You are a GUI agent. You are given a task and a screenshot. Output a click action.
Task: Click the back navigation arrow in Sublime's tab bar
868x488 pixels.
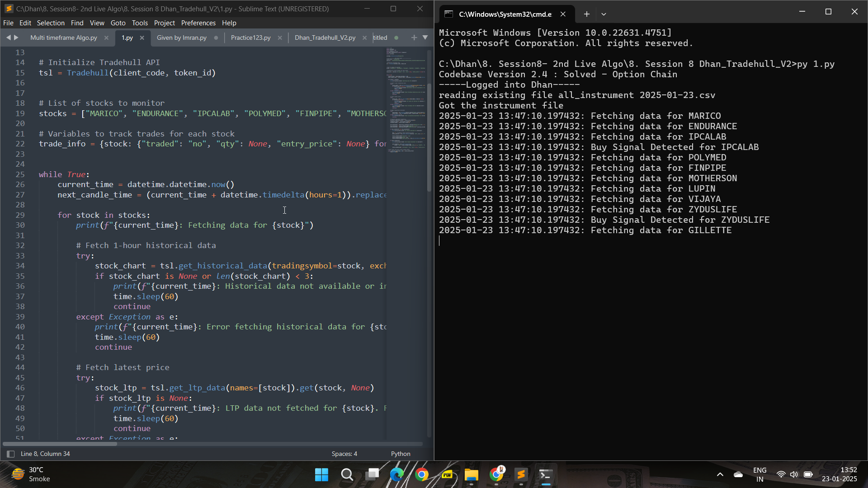click(x=8, y=38)
